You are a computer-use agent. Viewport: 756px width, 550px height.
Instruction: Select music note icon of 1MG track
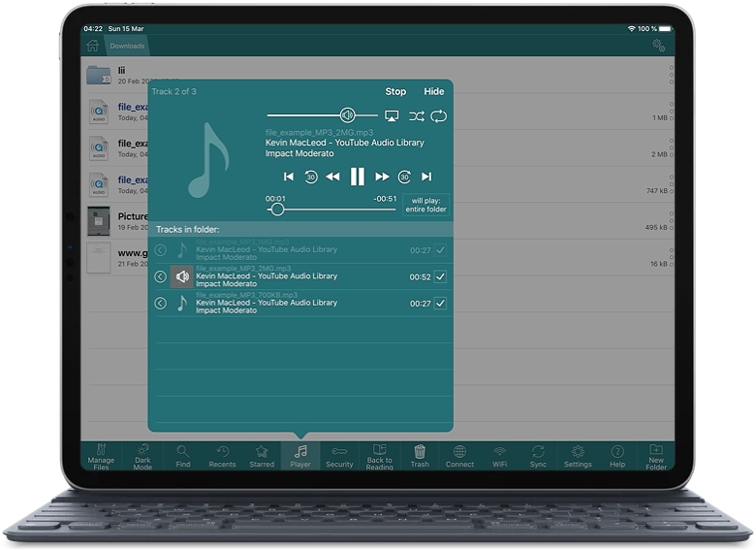[x=182, y=250]
